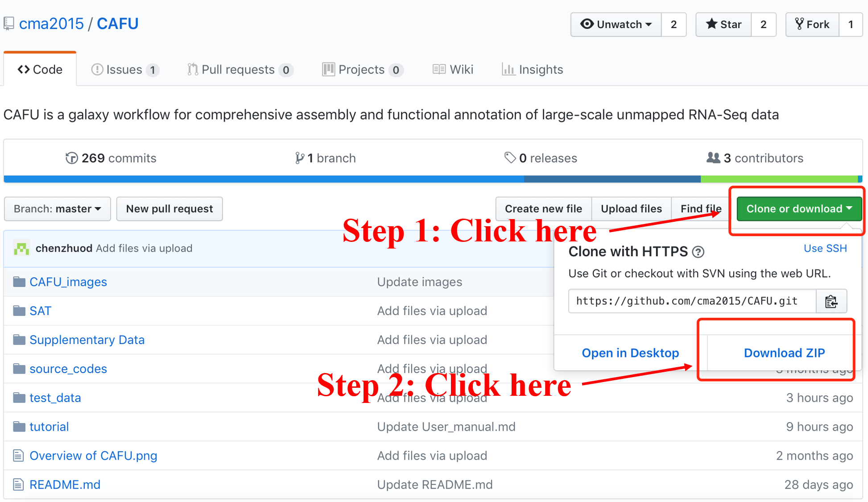Click Upload files button
Screen dimensions: 868x502
pos(631,209)
